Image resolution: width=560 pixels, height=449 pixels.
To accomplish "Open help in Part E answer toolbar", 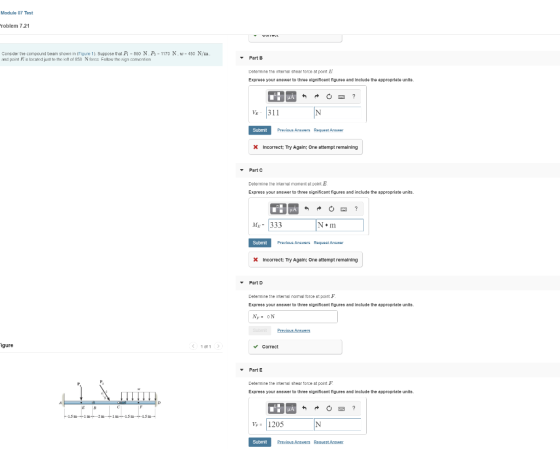I will [x=354, y=408].
